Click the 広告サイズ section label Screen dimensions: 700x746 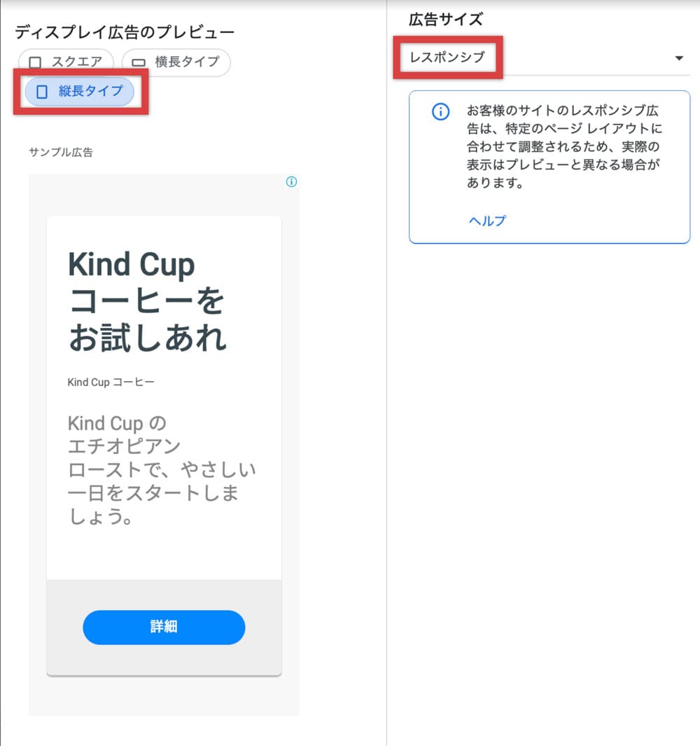tap(446, 20)
